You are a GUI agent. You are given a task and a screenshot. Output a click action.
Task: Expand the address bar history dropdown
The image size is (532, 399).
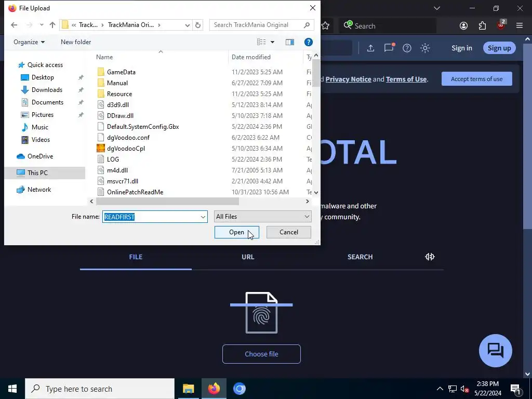click(187, 25)
